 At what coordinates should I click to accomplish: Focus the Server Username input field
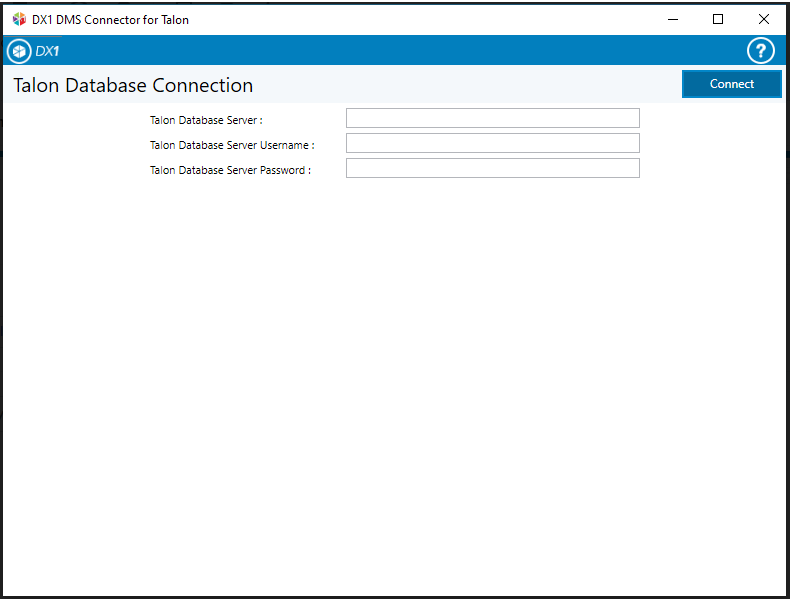(493, 143)
